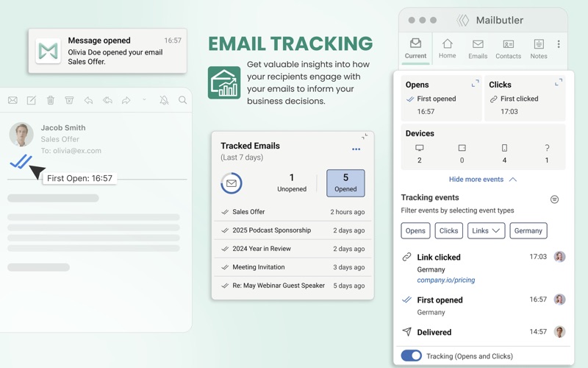588x368 pixels.
Task: Open the 2024 Year in Review row
Action: click(x=293, y=249)
